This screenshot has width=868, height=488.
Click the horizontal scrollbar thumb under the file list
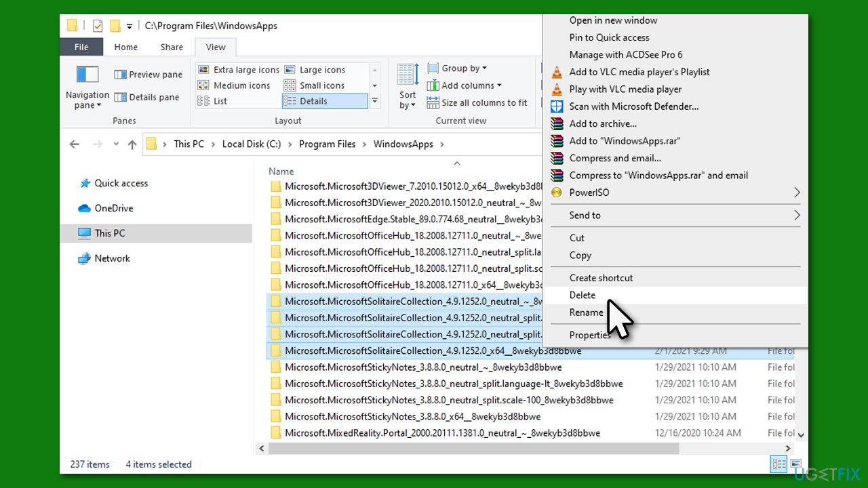[x=474, y=449]
